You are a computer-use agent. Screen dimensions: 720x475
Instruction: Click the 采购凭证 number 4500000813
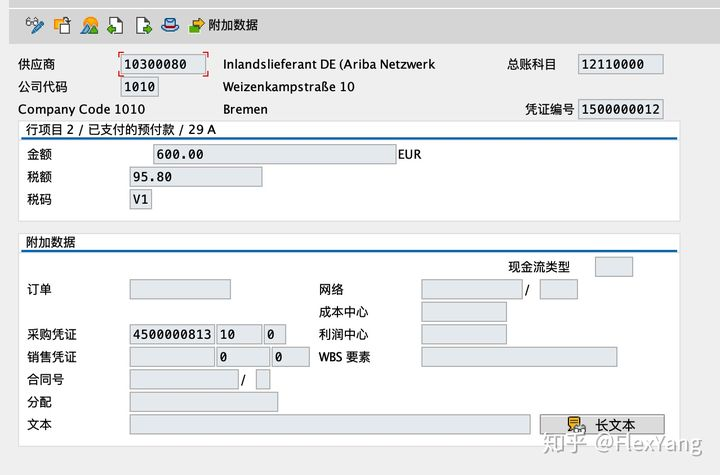172,334
